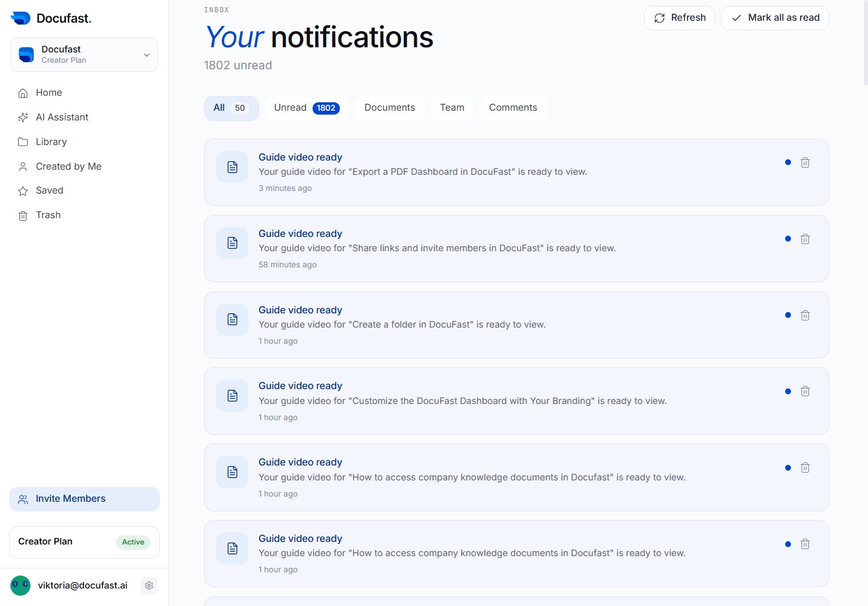
Task: Click the page vertical scrollbar
Action: (865, 43)
